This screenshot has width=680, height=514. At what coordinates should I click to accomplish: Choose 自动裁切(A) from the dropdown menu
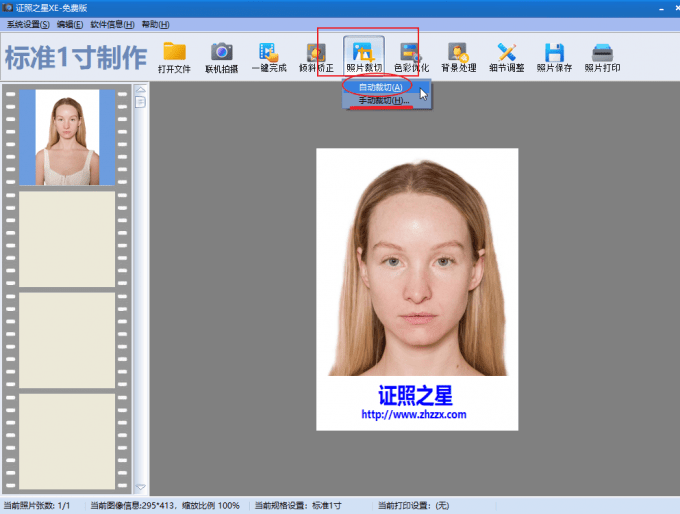380,87
